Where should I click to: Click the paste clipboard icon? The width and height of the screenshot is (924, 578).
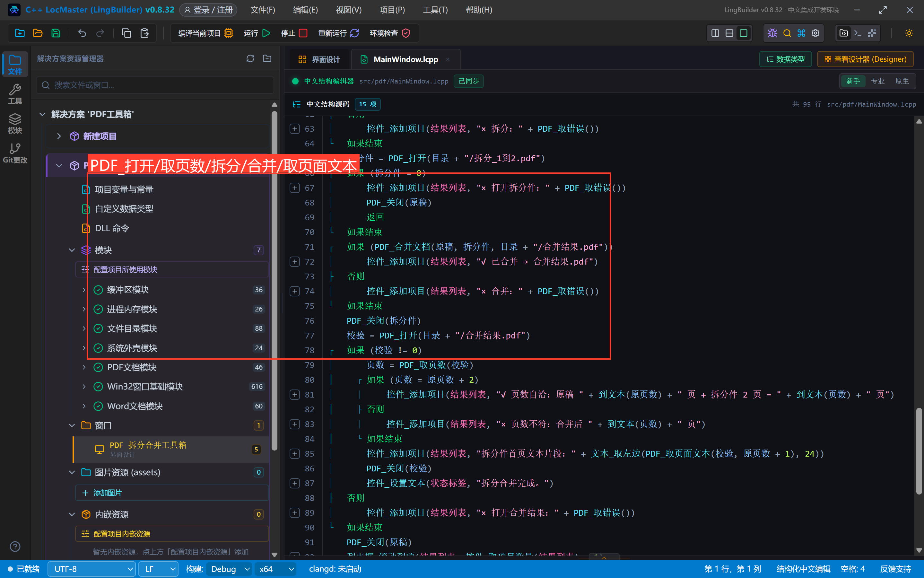(144, 33)
